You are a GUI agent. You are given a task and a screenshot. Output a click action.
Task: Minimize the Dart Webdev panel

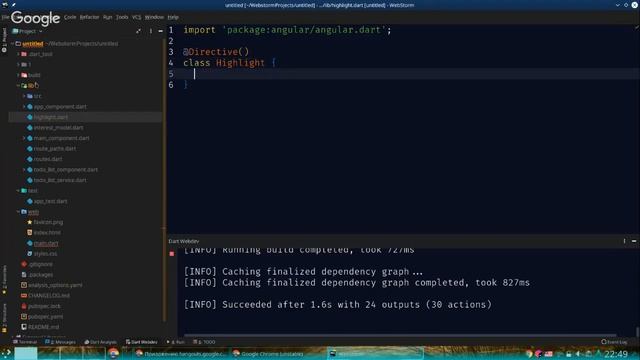click(634, 241)
